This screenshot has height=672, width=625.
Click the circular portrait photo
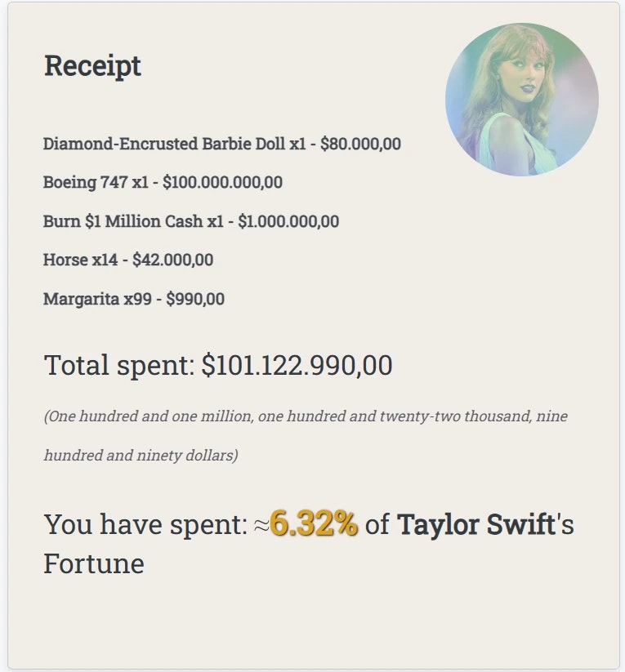[x=522, y=100]
